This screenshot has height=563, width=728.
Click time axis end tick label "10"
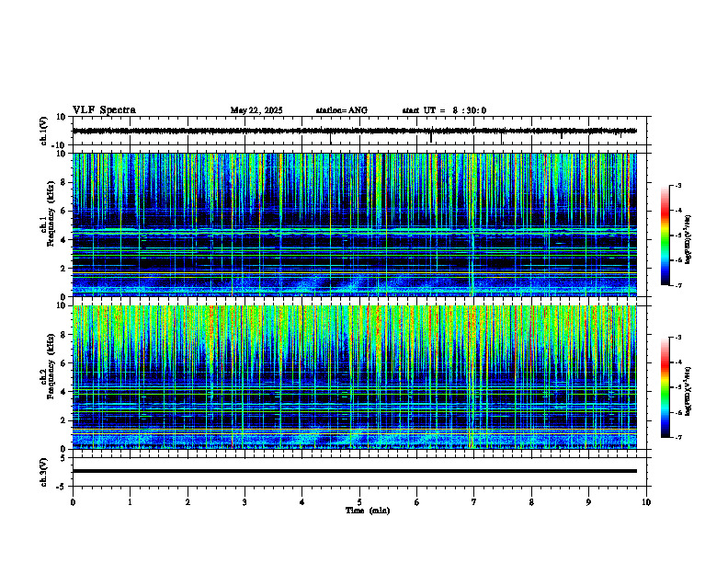pyautogui.click(x=646, y=502)
